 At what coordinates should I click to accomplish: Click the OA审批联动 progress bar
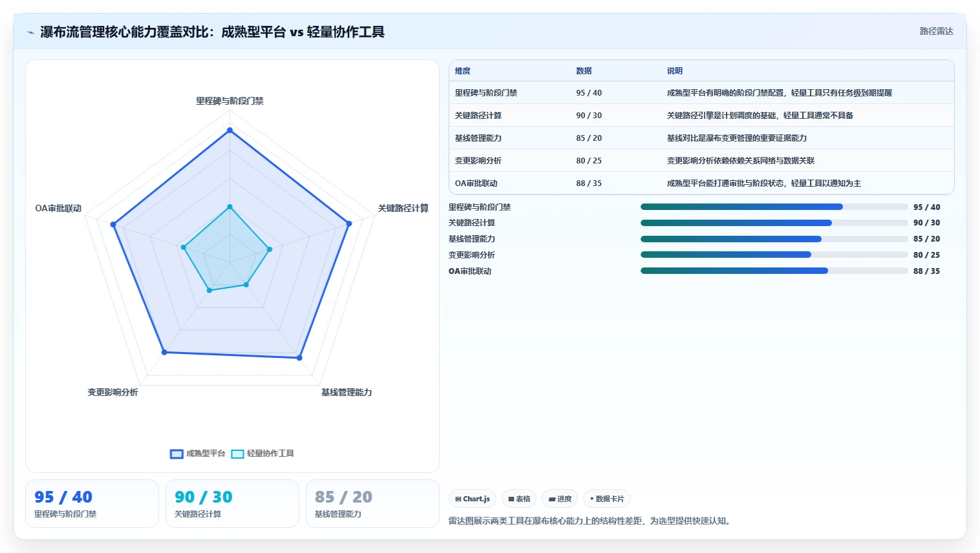coord(774,271)
